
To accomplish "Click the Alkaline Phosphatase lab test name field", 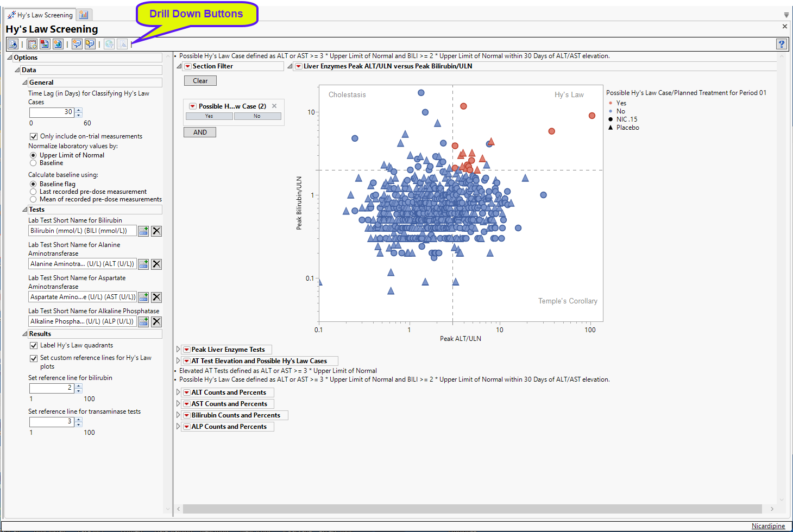I will pyautogui.click(x=82, y=322).
